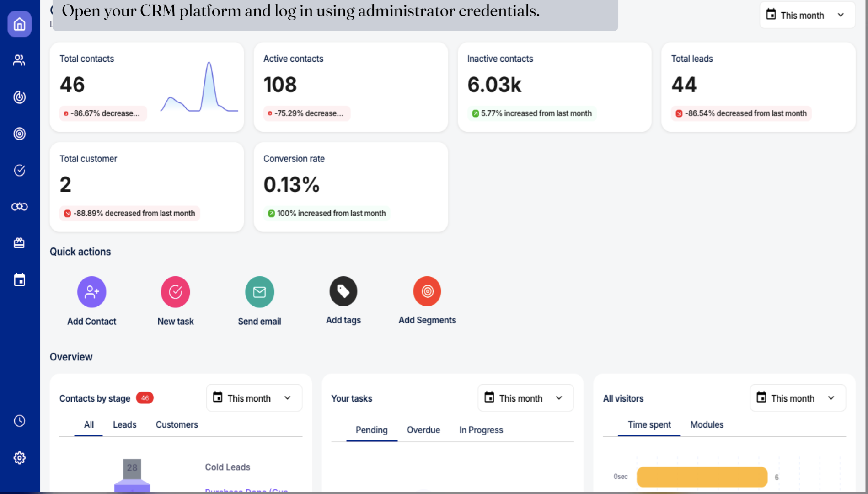Select the Overdue tab under Your tasks

423,430
